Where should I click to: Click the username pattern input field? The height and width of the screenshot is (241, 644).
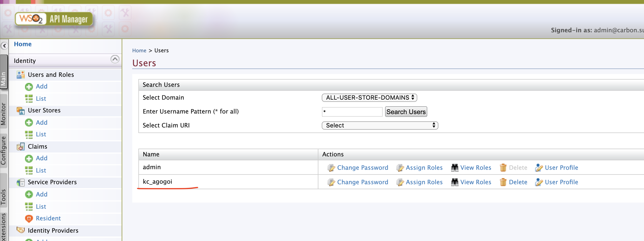pos(352,112)
